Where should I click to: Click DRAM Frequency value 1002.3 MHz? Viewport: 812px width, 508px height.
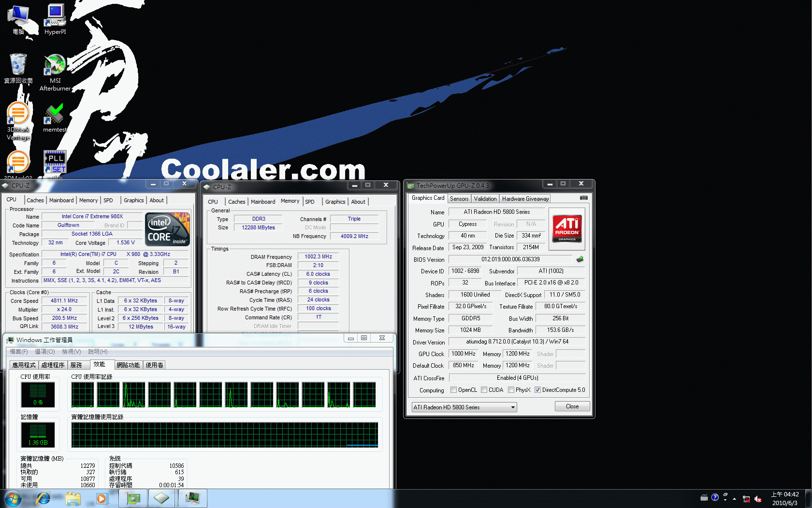[318, 257]
